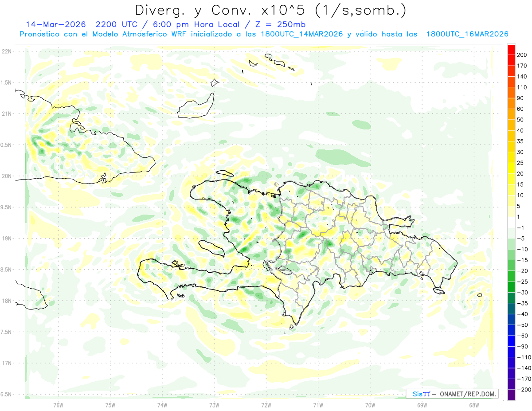
Task: Click the '6.5N' latitude label
Action: (6, 394)
